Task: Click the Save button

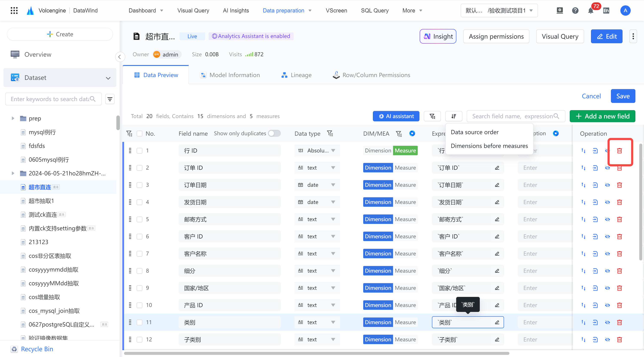Action: 623,96
